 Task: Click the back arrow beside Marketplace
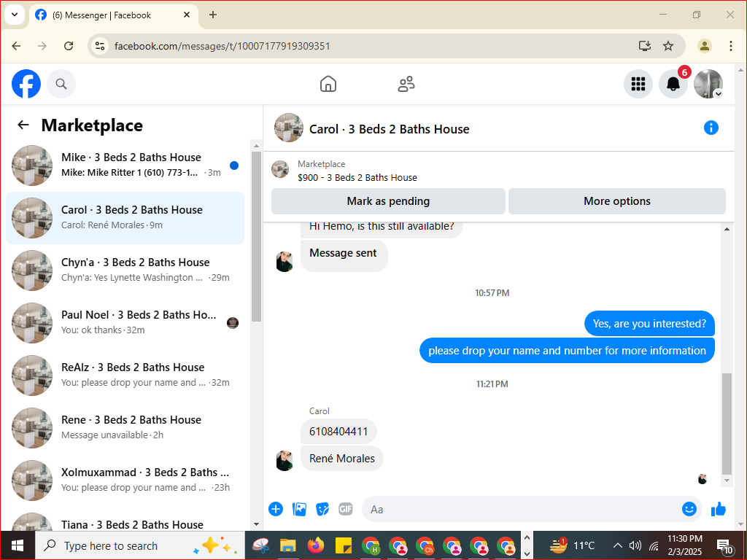coord(23,125)
